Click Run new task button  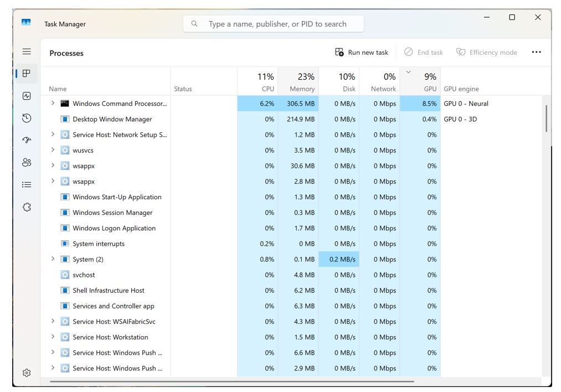[362, 52]
